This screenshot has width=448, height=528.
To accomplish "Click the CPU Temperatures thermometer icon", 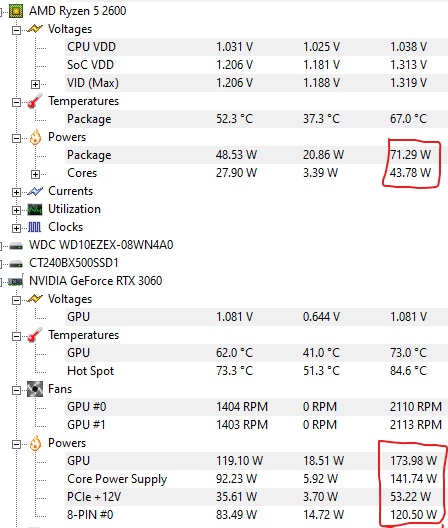I will click(x=35, y=101).
